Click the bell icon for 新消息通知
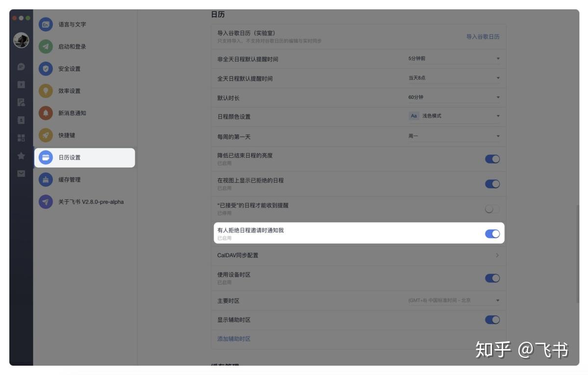This screenshot has height=375, width=588. point(46,113)
